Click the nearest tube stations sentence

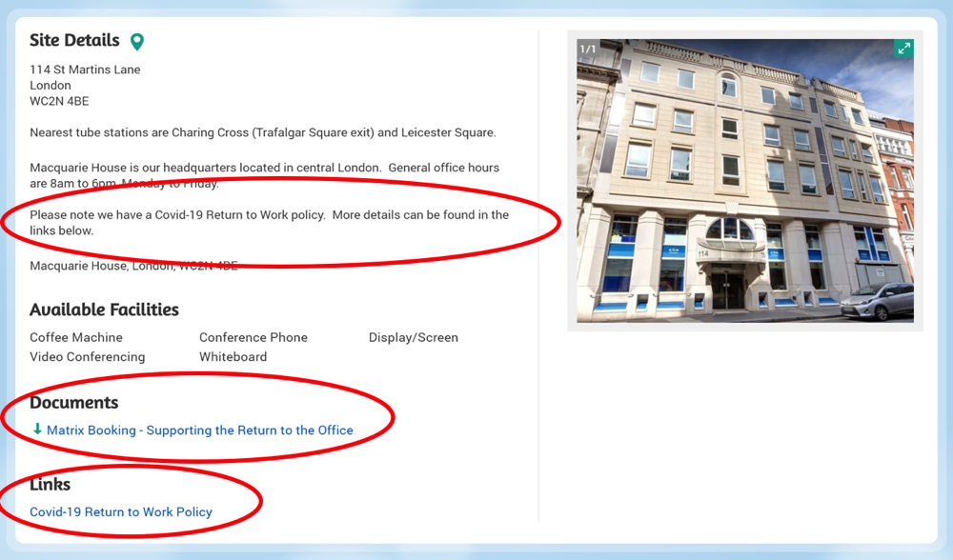(262, 132)
